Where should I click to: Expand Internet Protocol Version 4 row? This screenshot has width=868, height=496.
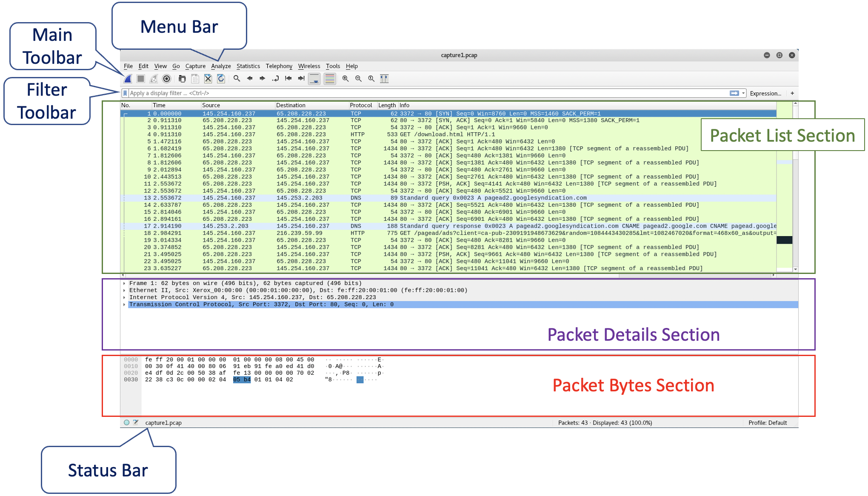point(124,298)
